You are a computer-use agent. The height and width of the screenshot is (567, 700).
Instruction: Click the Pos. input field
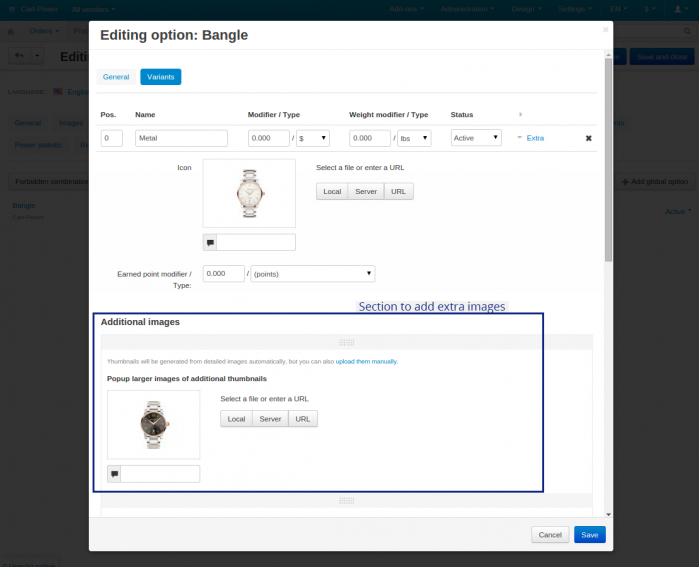coord(112,138)
